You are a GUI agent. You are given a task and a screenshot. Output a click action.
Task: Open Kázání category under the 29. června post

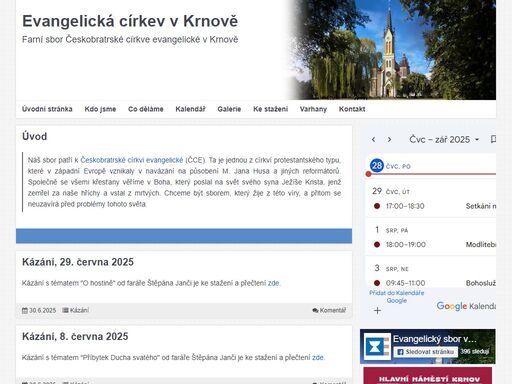coord(79,310)
